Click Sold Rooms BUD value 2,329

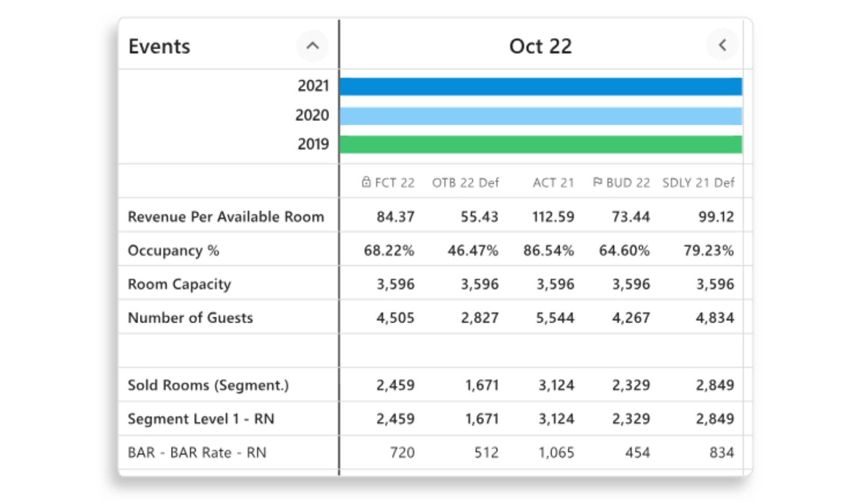click(x=631, y=385)
